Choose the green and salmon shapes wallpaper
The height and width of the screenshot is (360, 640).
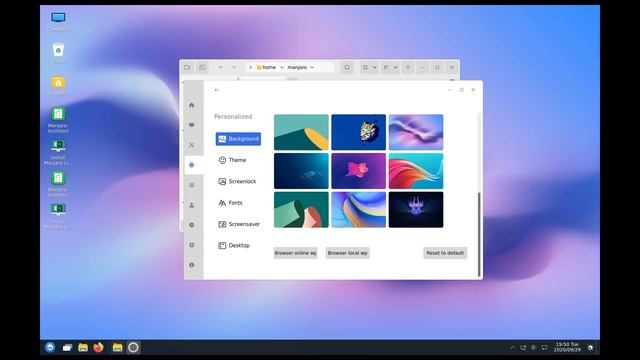click(x=301, y=210)
